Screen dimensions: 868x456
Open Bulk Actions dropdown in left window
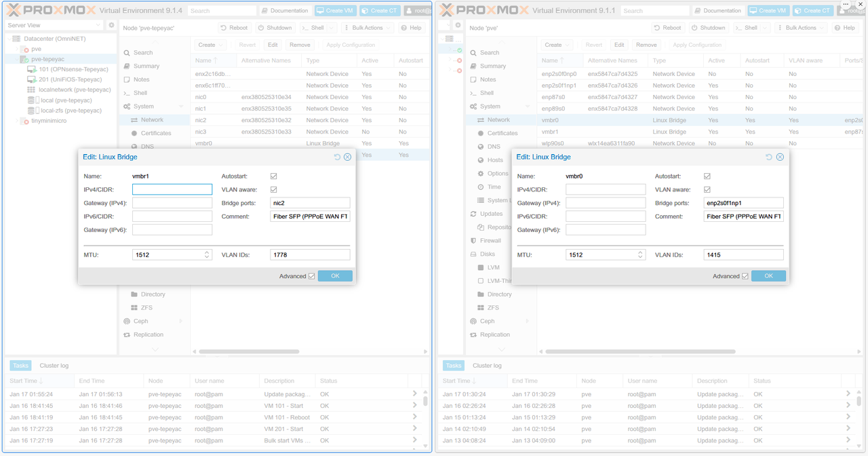pyautogui.click(x=368, y=28)
